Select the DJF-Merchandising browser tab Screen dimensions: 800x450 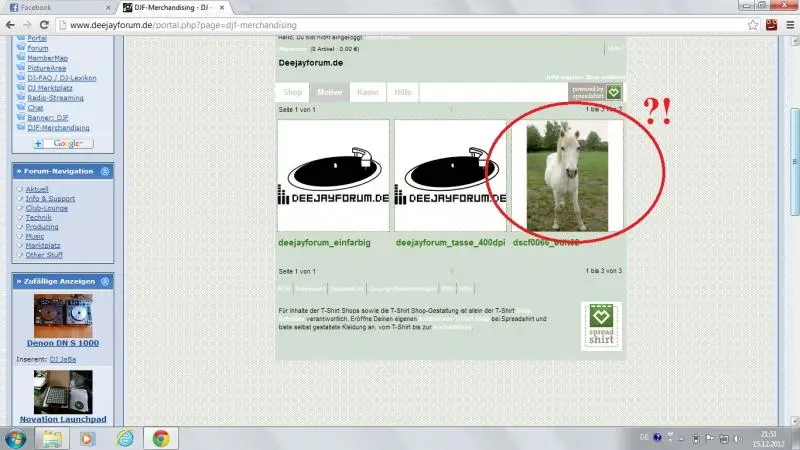tap(171, 8)
